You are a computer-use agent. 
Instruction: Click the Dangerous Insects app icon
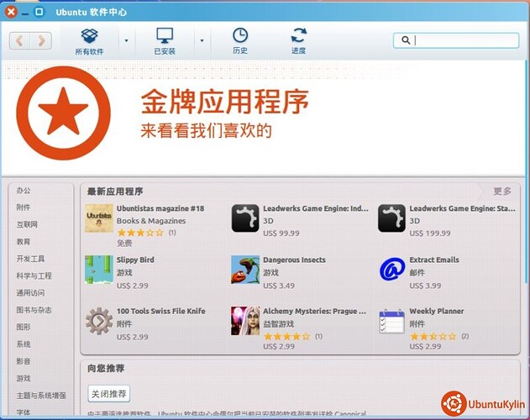[245, 270]
